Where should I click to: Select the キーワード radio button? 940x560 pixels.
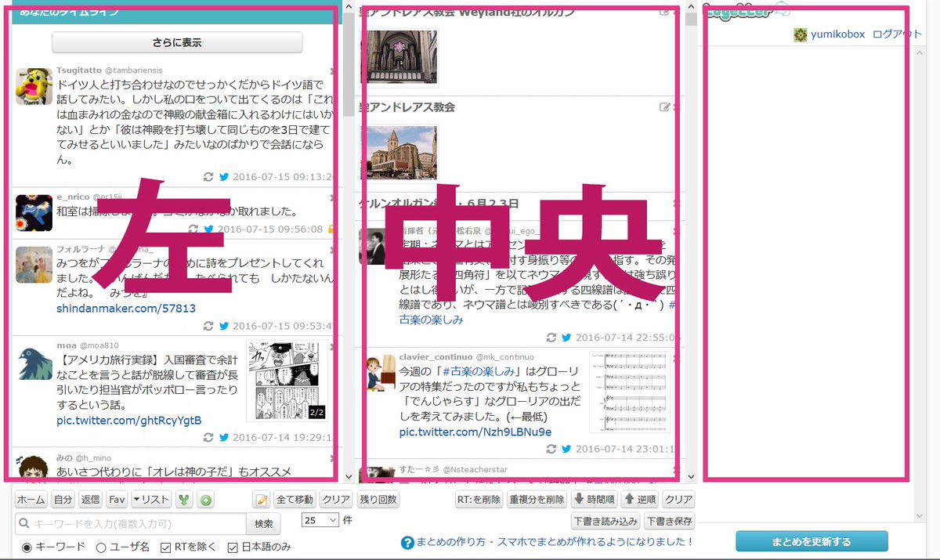coord(27,547)
